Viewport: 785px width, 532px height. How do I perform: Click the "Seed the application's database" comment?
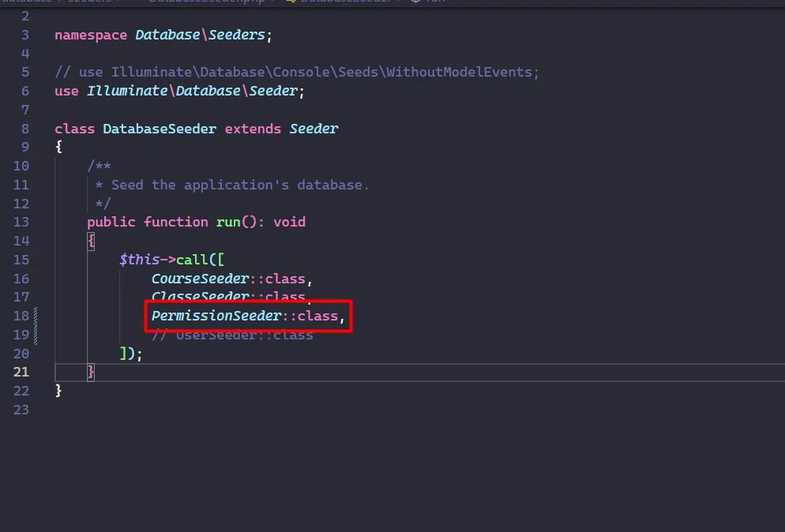pos(232,185)
